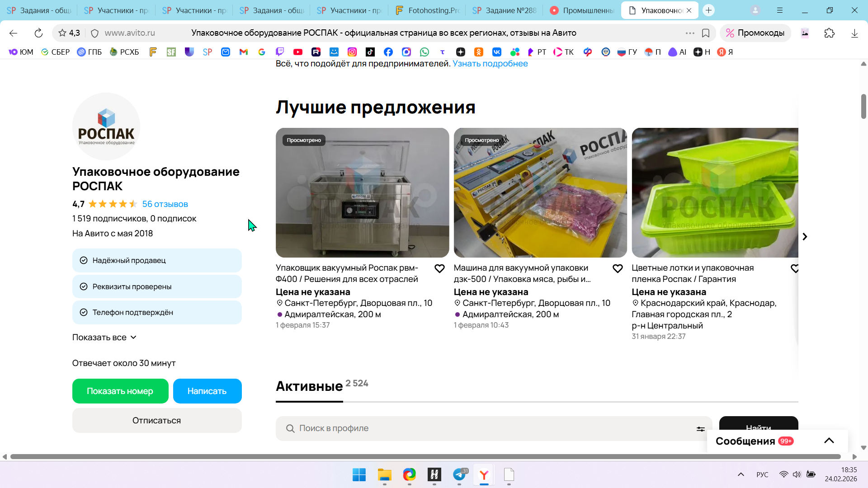Bookmark this page with the bookmark icon
This screenshot has height=488, width=868.
click(706, 33)
